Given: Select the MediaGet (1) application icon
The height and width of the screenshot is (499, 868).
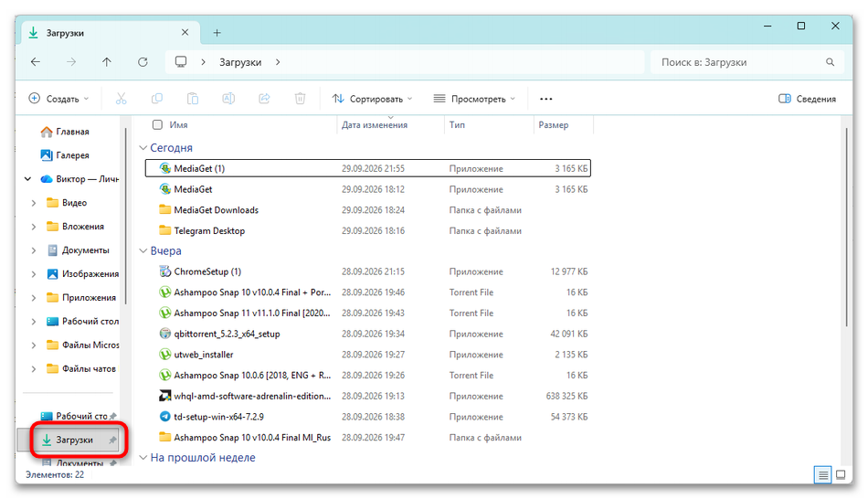Looking at the screenshot, I should 165,168.
